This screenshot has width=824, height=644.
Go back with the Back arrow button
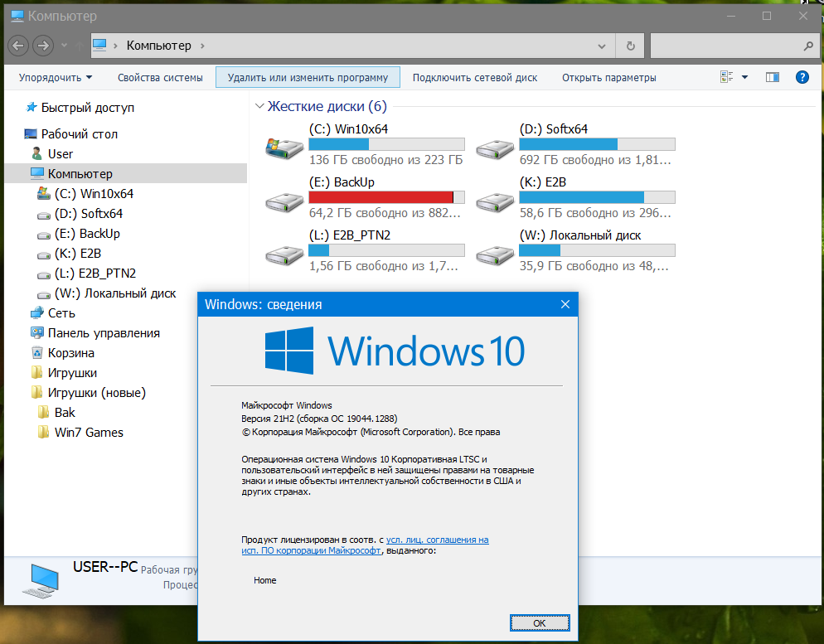18,46
